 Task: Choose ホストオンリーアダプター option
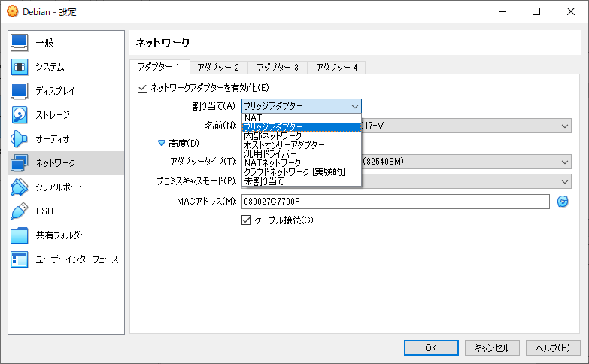302,144
